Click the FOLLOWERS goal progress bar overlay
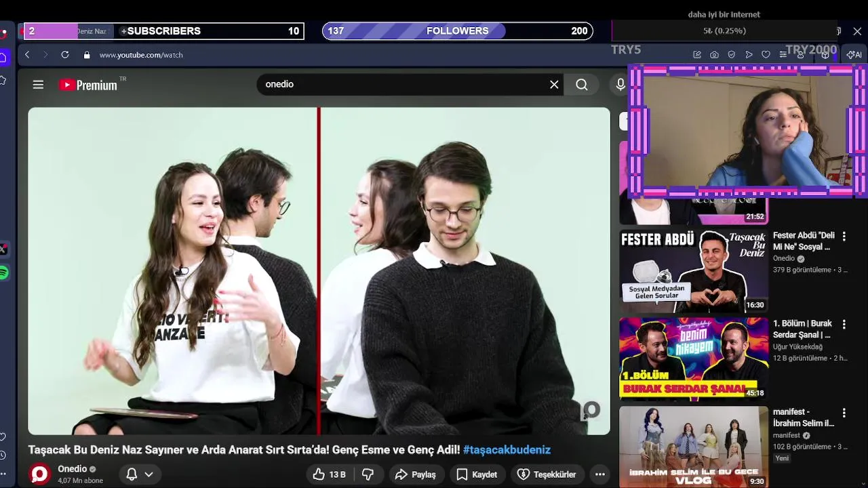Viewport: 868px width, 488px height. pyautogui.click(x=458, y=31)
